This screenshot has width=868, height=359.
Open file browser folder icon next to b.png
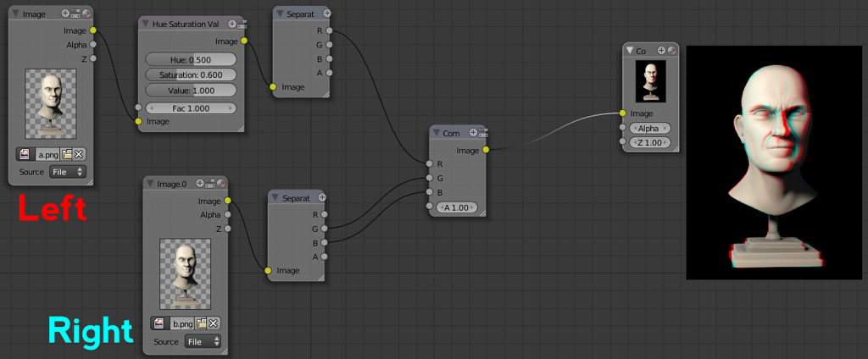(x=202, y=323)
